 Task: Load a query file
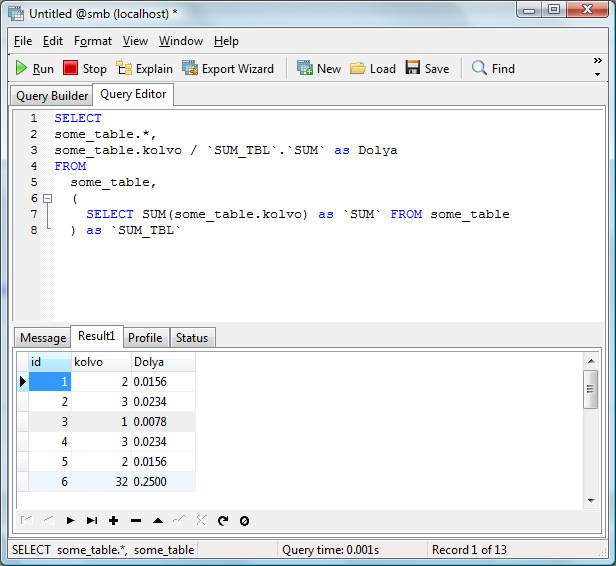pos(372,69)
